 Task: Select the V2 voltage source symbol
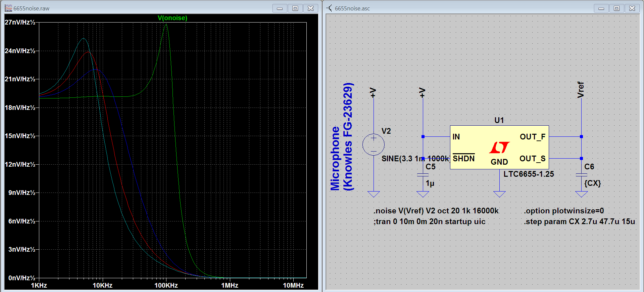point(374,144)
